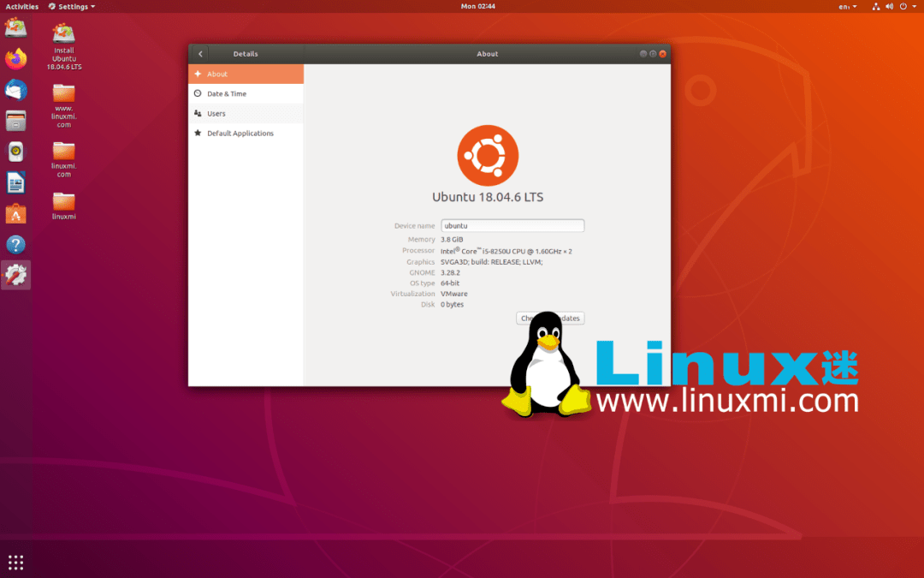The image size is (924, 578).
Task: Maximize the About window
Action: pyautogui.click(x=653, y=54)
